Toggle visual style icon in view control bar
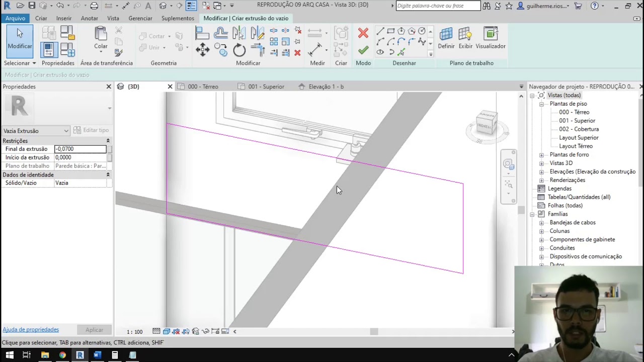The height and width of the screenshot is (362, 644). (166, 331)
